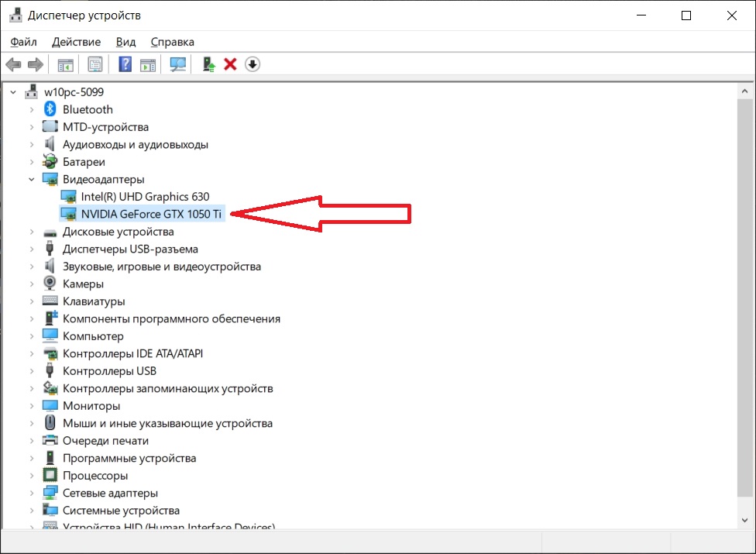Image resolution: width=756 pixels, height=554 pixels.
Task: Click the Properties toolbar icon
Action: click(94, 64)
